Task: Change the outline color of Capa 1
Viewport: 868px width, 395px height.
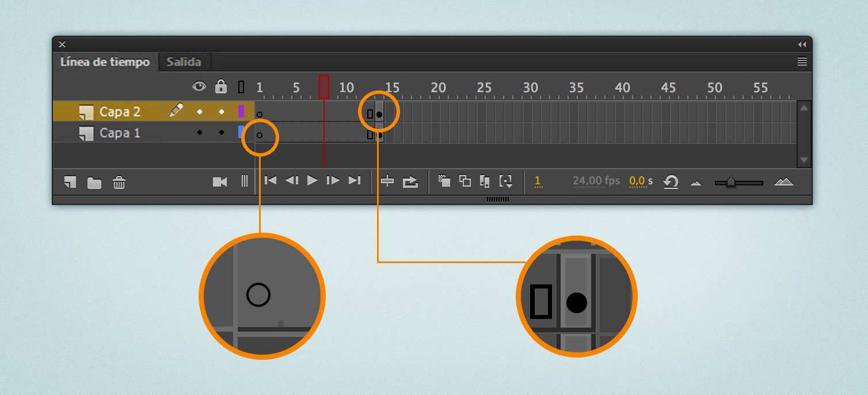Action: (x=241, y=132)
